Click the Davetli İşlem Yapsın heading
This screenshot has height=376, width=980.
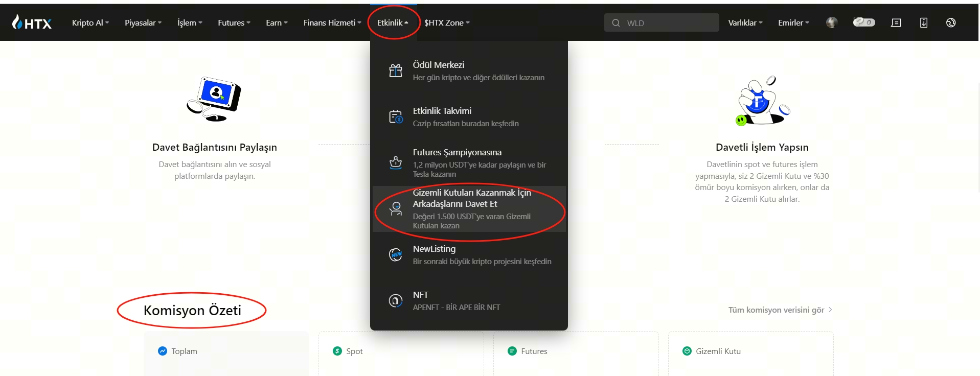click(762, 147)
